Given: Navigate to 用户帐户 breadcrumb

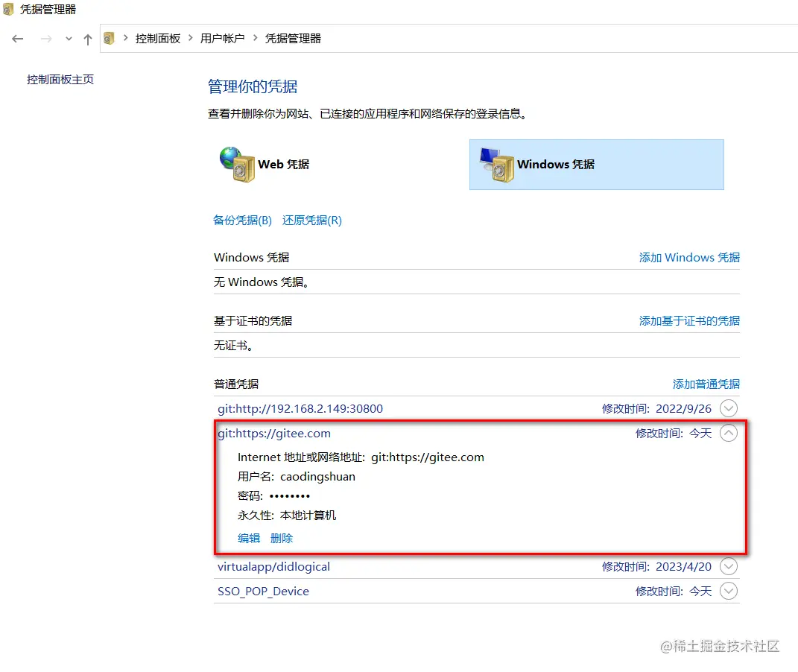Looking at the screenshot, I should tap(222, 38).
